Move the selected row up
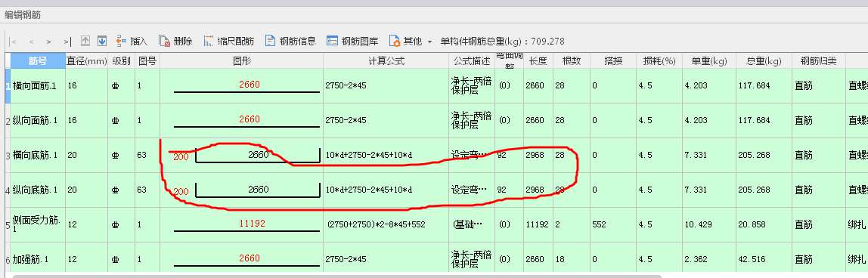The height and width of the screenshot is (278, 868). 85,41
